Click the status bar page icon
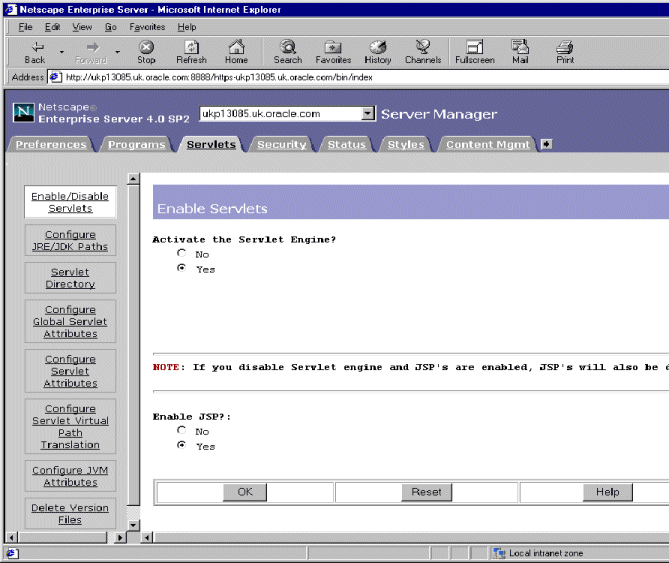 pos(12,553)
